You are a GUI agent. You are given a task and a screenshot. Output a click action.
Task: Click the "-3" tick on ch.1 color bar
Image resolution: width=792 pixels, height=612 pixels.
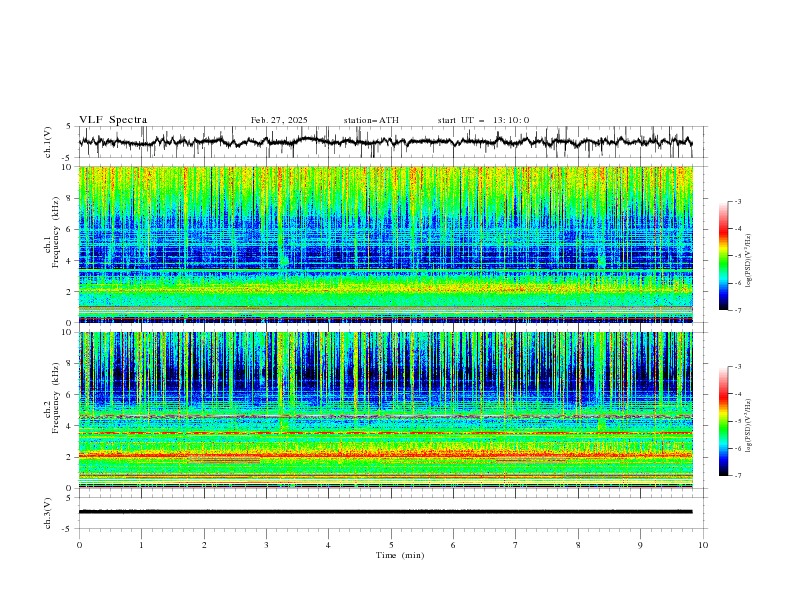[737, 201]
